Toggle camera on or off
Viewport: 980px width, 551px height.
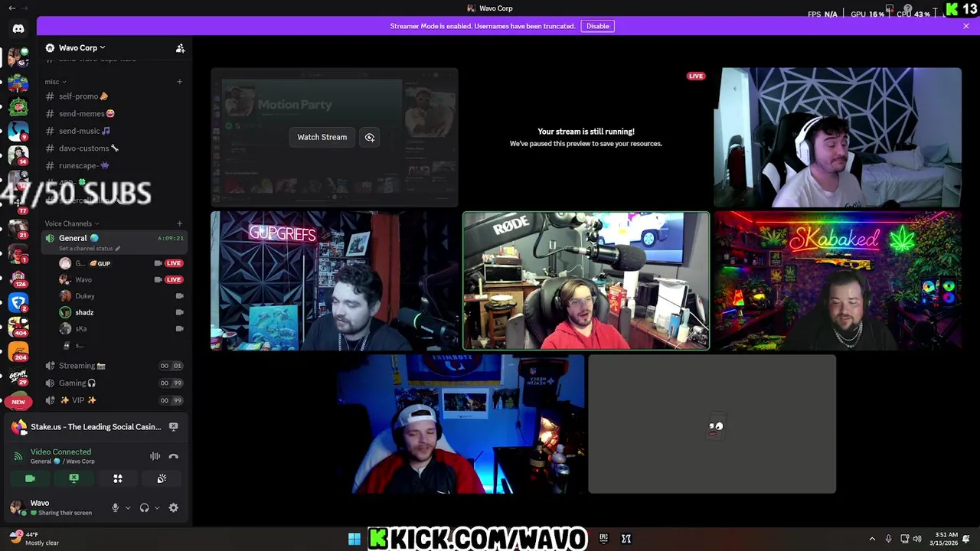click(30, 478)
